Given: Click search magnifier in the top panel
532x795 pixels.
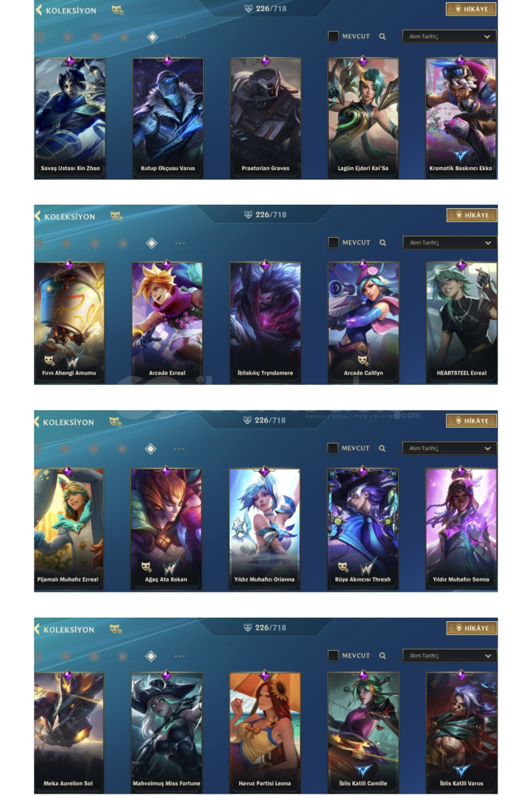Looking at the screenshot, I should (x=383, y=37).
